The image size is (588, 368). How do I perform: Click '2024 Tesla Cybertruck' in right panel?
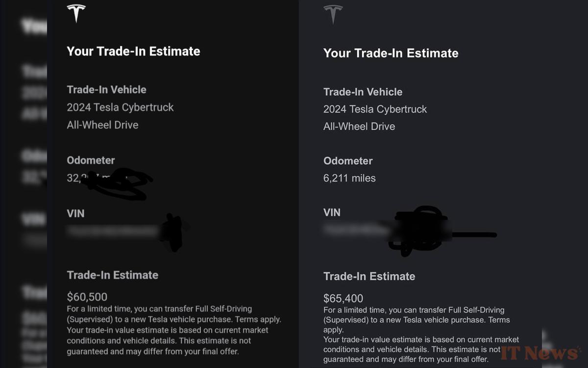(x=375, y=109)
